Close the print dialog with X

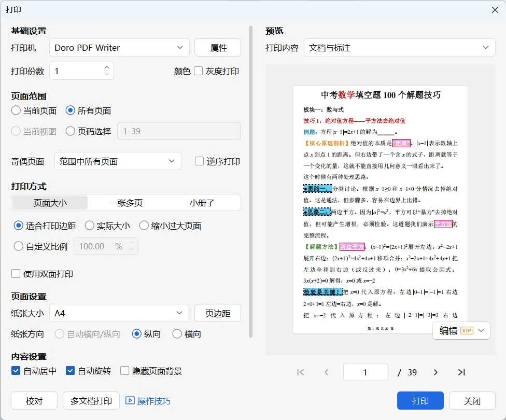pos(495,10)
